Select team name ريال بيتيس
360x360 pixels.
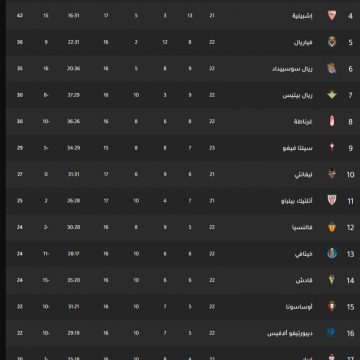pyautogui.click(x=298, y=95)
